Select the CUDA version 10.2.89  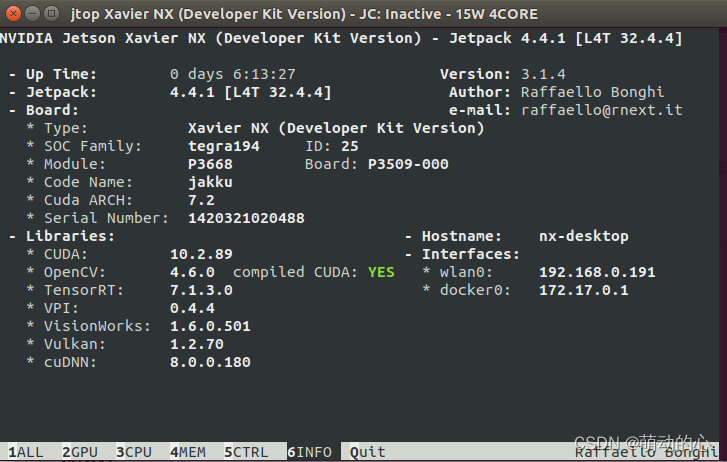tap(201, 254)
